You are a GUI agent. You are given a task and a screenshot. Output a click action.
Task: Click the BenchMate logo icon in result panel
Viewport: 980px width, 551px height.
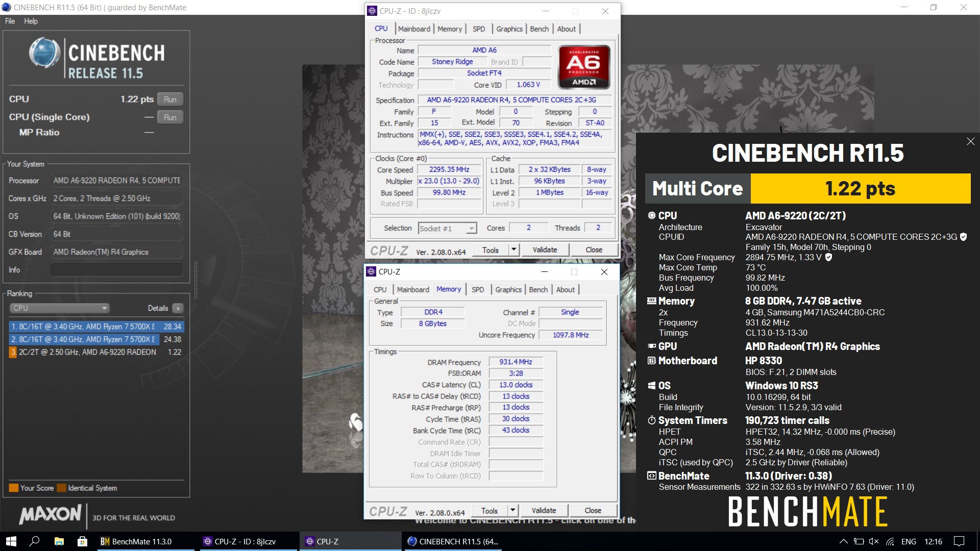(652, 476)
